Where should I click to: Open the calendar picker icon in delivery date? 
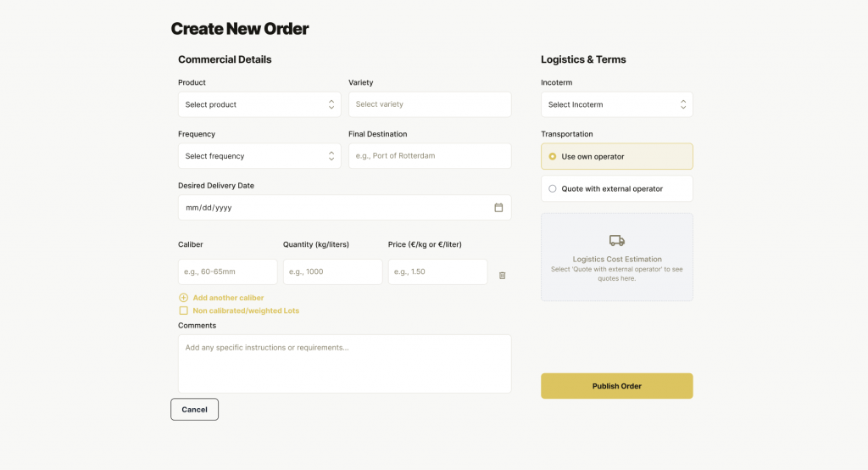click(x=498, y=208)
